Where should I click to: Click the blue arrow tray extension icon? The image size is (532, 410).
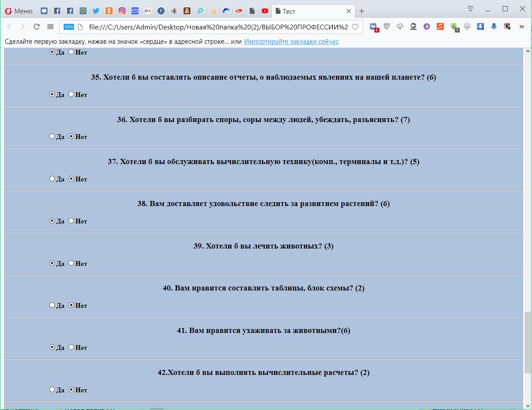click(x=494, y=27)
